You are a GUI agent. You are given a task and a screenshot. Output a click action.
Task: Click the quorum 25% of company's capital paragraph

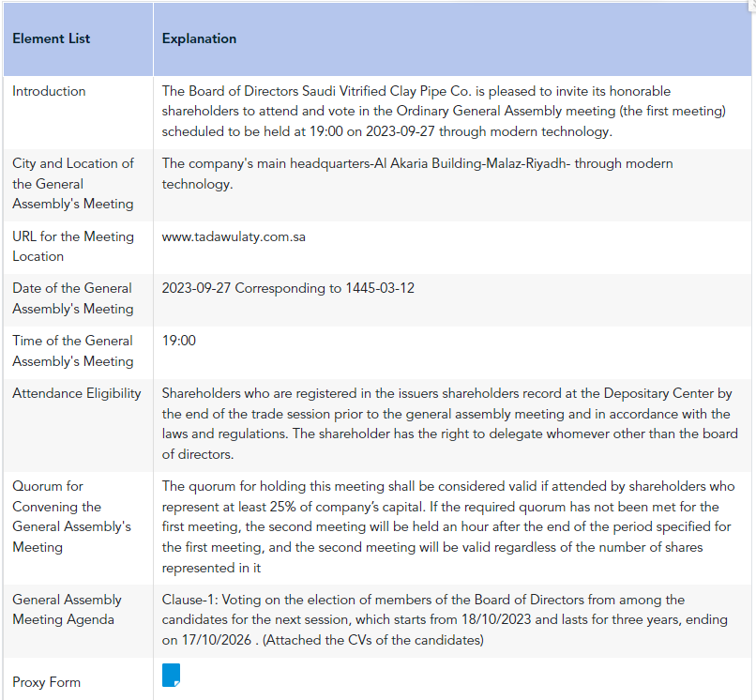point(448,527)
